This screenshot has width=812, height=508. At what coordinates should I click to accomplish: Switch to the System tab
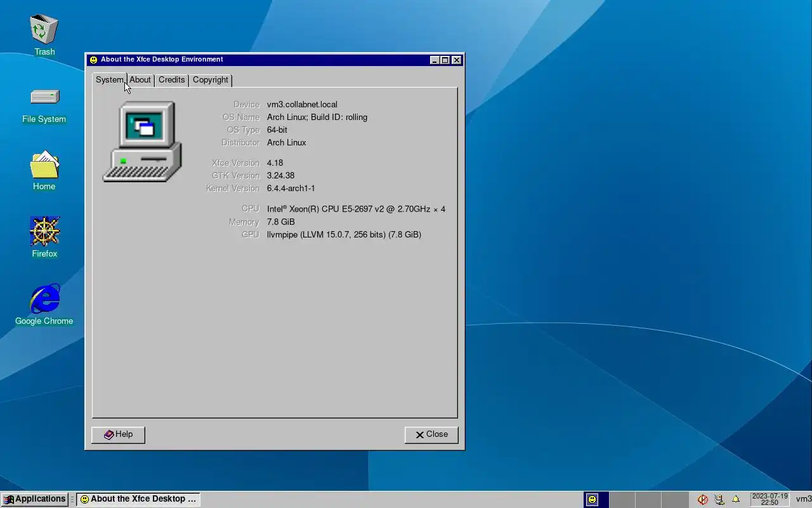(x=109, y=80)
